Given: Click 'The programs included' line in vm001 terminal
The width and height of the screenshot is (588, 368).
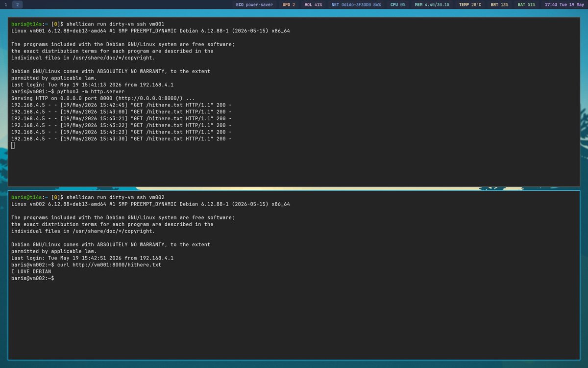Looking at the screenshot, I should point(123,44).
